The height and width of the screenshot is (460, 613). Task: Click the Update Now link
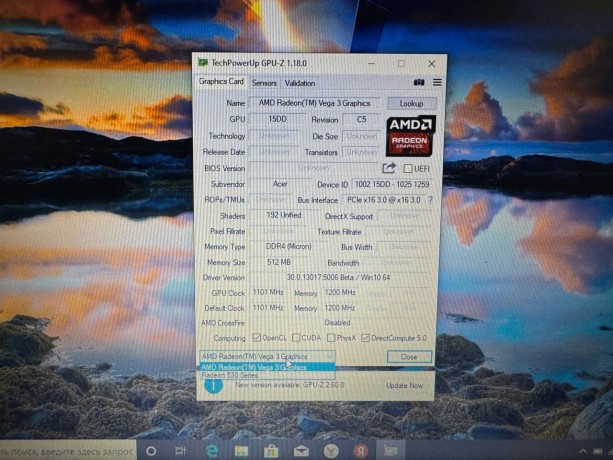405,385
